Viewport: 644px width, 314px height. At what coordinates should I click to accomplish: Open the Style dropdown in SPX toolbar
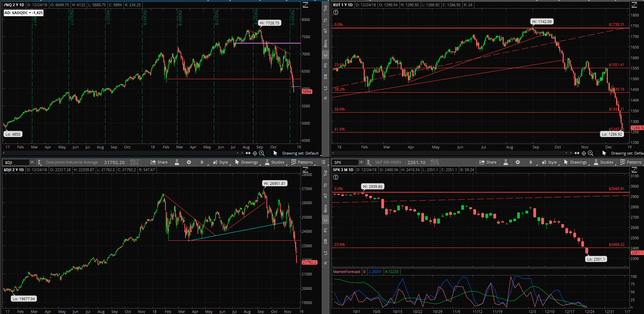point(550,162)
